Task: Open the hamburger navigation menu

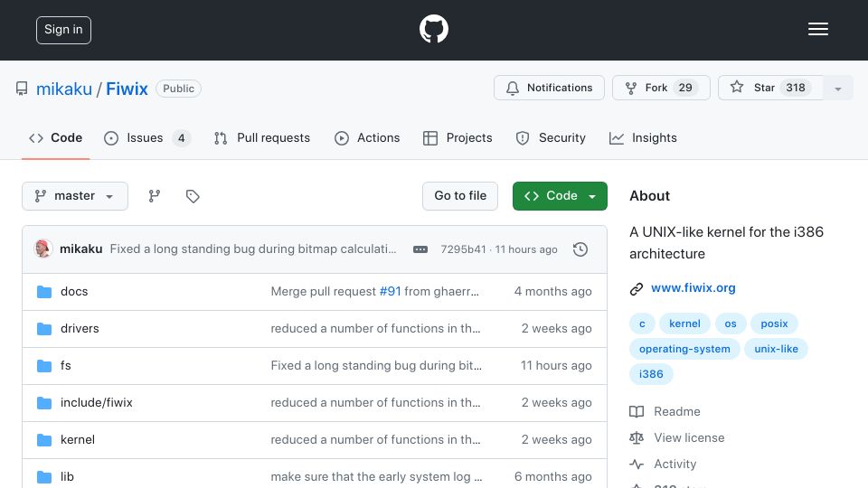Action: coord(817,29)
